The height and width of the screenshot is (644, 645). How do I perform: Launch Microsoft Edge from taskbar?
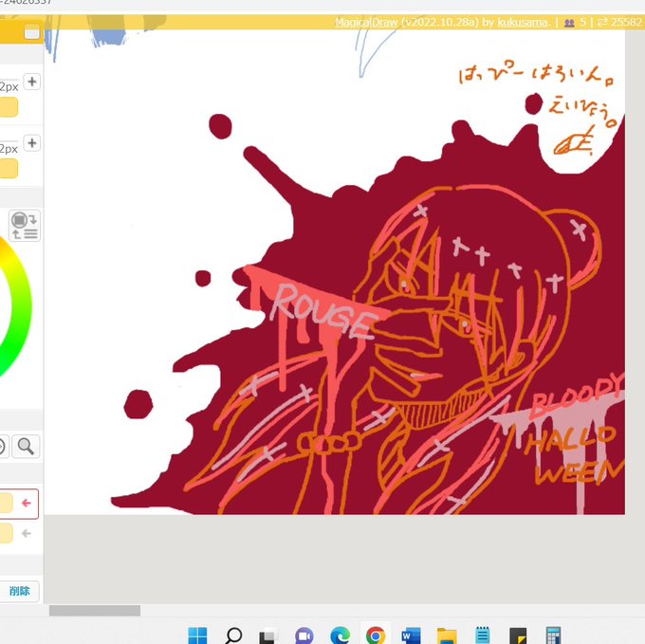click(x=341, y=635)
